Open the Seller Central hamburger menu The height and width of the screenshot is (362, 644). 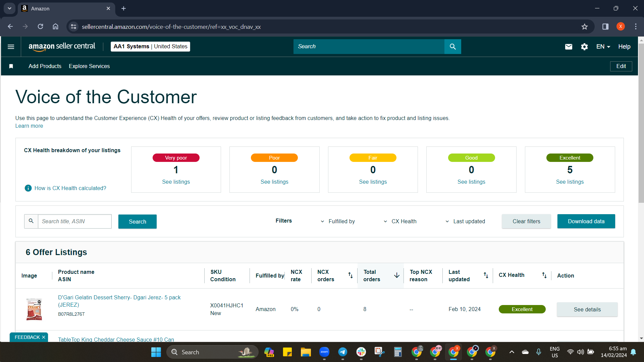click(11, 47)
